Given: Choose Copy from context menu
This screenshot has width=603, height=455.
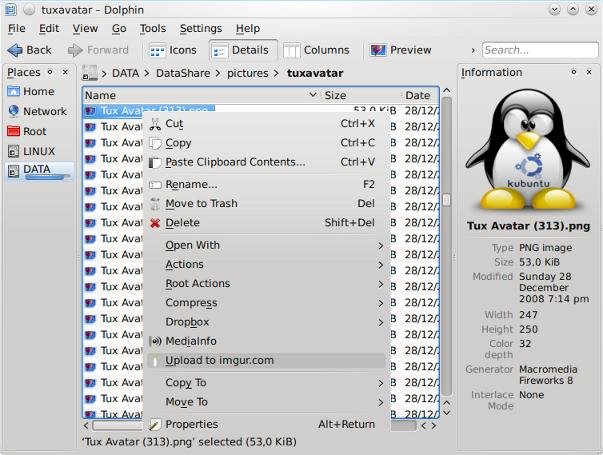Looking at the screenshot, I should coord(265,143).
